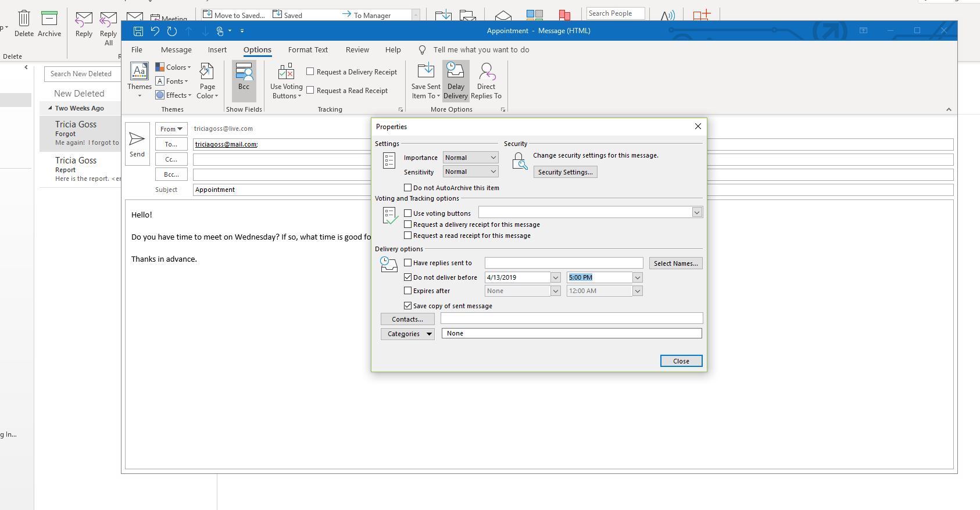Collapse the ribbon with chevron
Viewport: 980px width, 510px height.
pos(949,109)
